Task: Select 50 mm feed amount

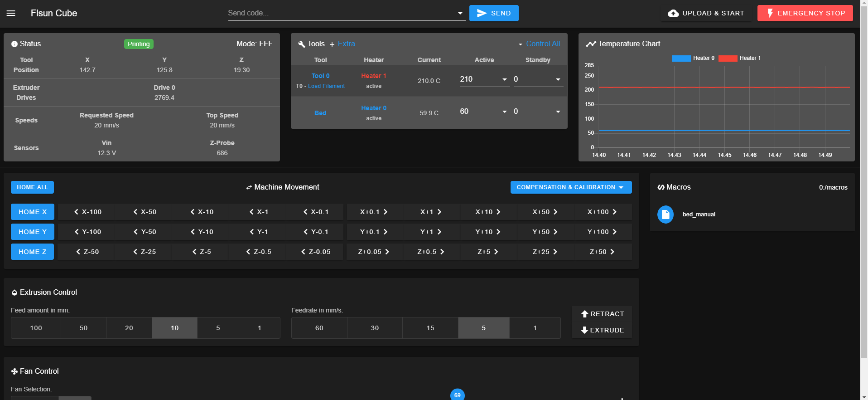Action: point(83,328)
